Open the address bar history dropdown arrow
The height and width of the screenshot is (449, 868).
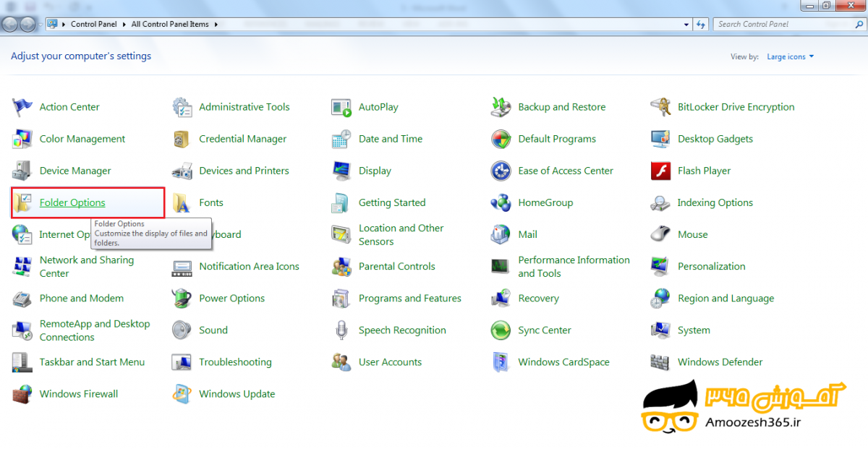pyautogui.click(x=686, y=24)
